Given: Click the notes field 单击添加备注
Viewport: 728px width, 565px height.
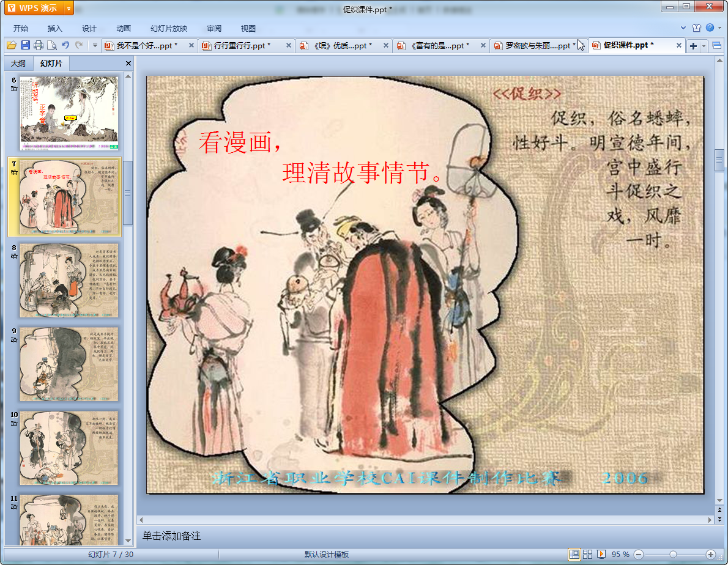Looking at the screenshot, I should coord(171,536).
